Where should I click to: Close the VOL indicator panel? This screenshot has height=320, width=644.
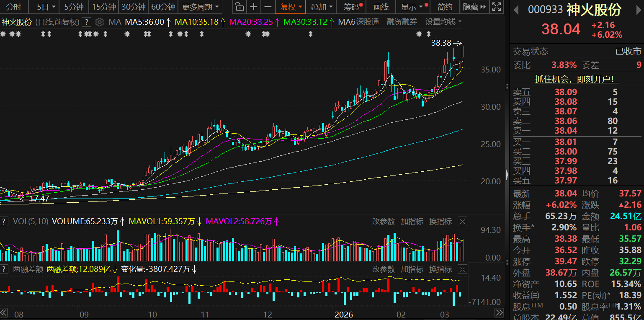coord(462,222)
